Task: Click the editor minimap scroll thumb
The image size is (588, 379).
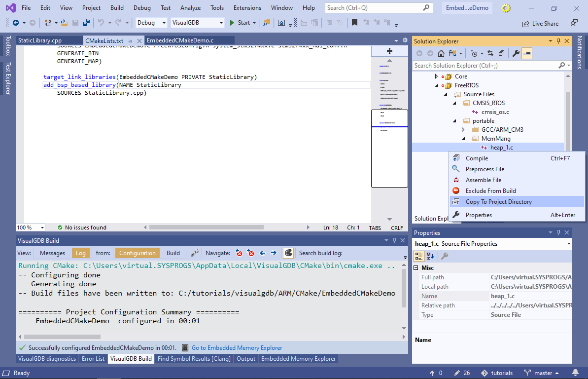Action: click(x=389, y=149)
